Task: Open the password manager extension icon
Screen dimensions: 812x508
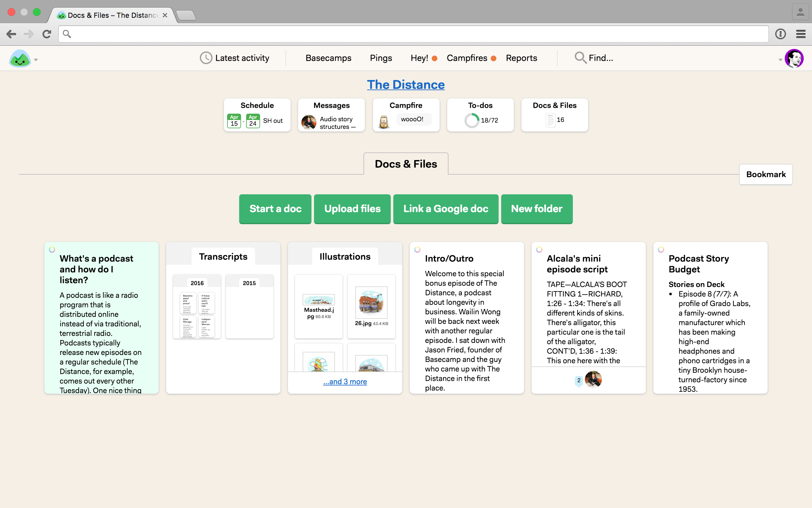Action: (x=781, y=34)
